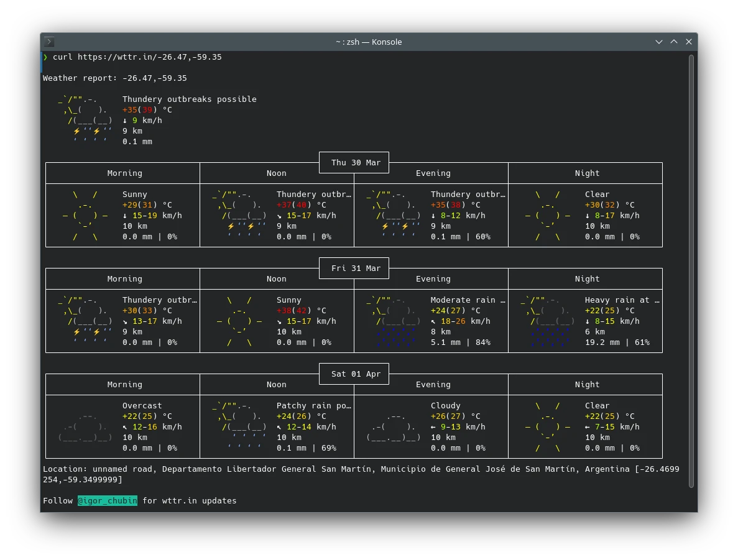Click Saturday morning's overcast cloud icon

pos(85,427)
